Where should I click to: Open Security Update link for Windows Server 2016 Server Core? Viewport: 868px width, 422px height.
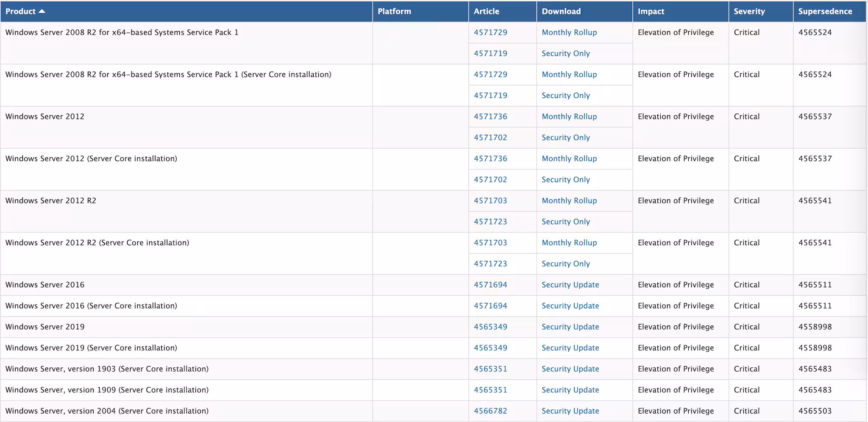[x=570, y=305]
